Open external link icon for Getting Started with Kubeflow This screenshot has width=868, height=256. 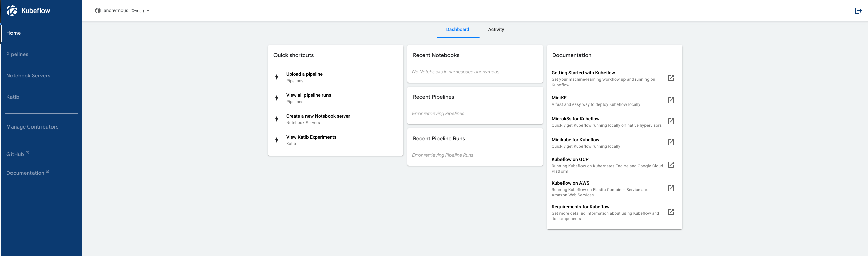[671, 78]
